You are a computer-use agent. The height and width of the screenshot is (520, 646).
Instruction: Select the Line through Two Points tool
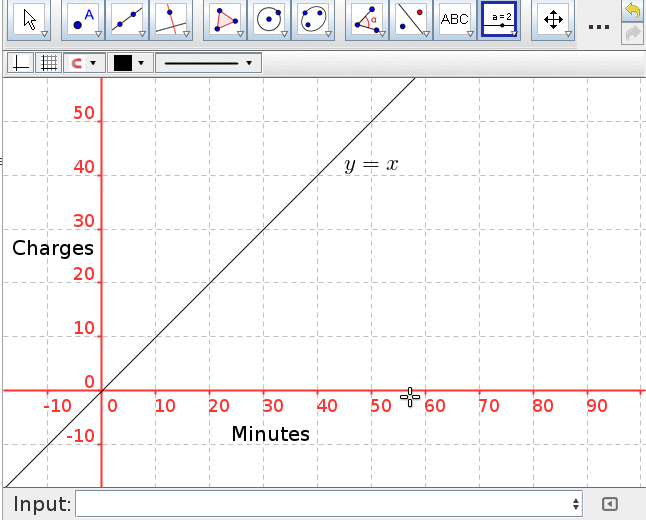click(x=127, y=19)
